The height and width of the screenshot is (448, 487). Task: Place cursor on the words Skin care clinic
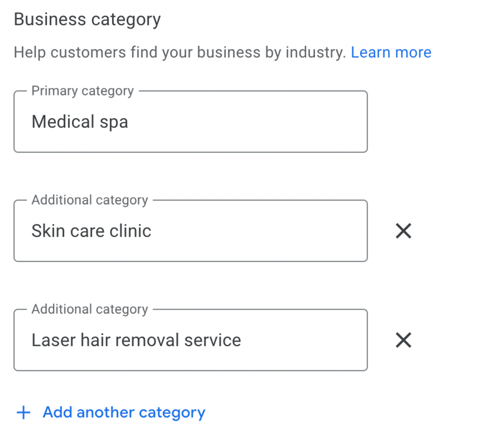[91, 231]
